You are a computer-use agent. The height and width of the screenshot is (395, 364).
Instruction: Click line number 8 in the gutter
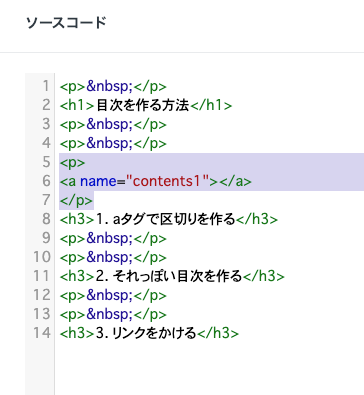[x=46, y=219]
